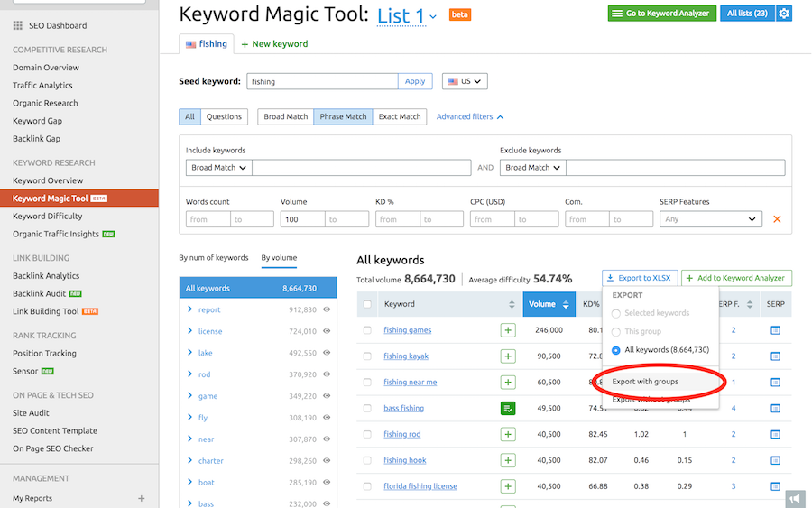This screenshot has width=812, height=508.
Task: Open All lists (23) button
Action: coord(747,14)
